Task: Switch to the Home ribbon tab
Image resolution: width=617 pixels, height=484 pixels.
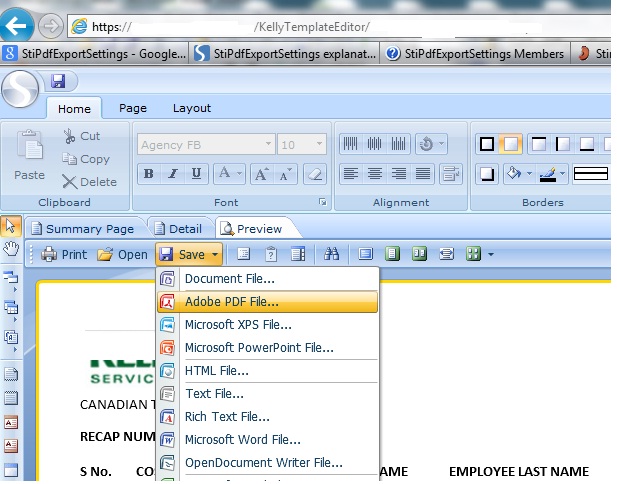Action: tap(74, 109)
